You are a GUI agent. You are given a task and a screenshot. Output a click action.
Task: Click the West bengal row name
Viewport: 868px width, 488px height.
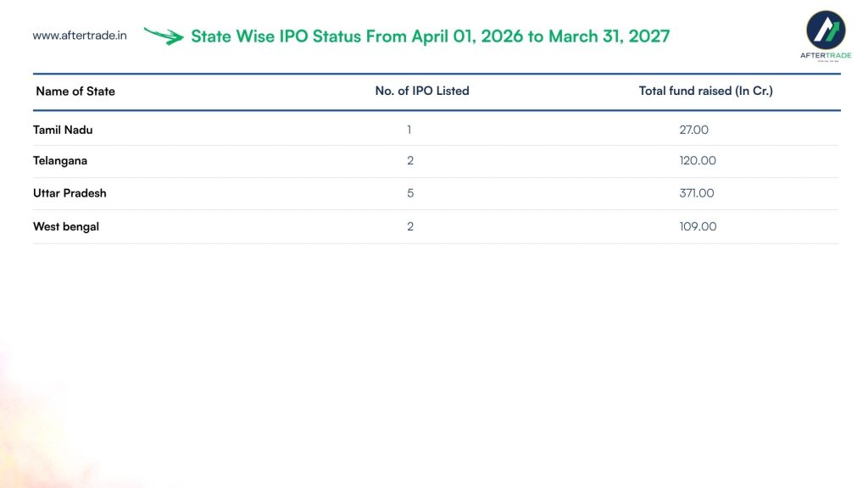[66, 227]
